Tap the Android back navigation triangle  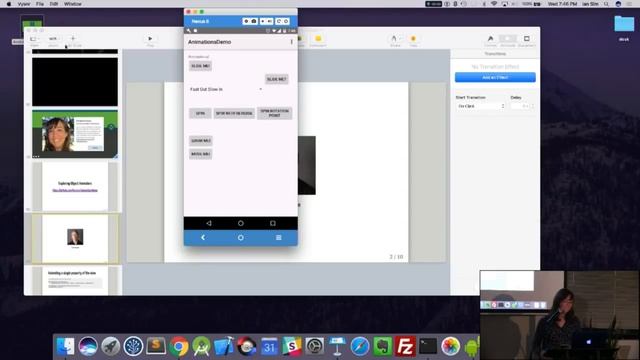tap(209, 223)
